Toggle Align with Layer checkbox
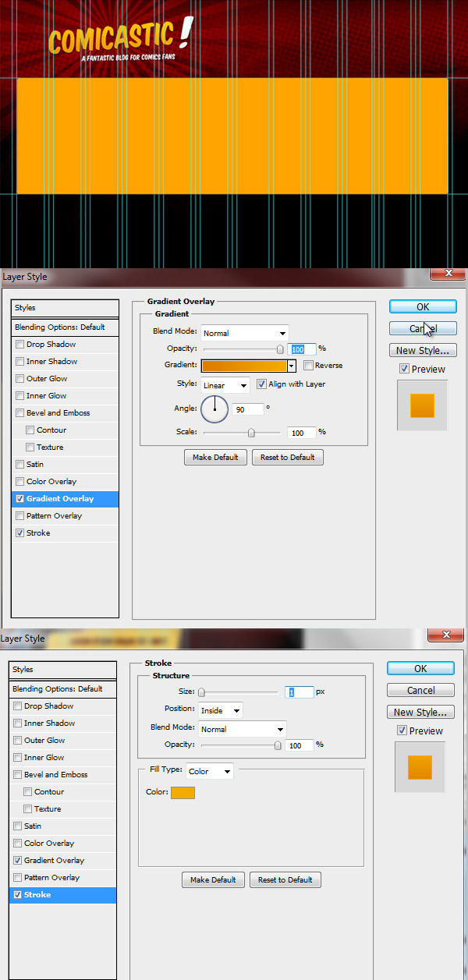468x980 pixels. 261,384
